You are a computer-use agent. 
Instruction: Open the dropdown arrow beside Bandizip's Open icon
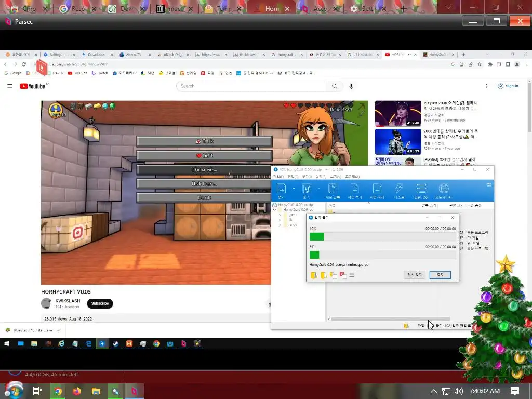click(x=294, y=189)
